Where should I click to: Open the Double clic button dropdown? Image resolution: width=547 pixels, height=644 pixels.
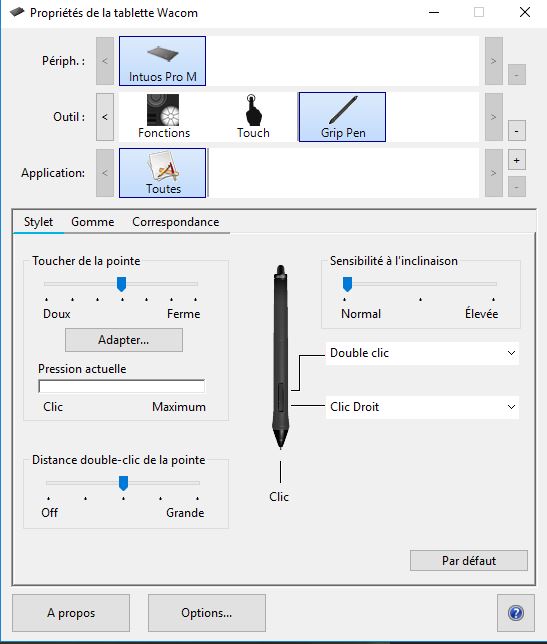(x=422, y=353)
